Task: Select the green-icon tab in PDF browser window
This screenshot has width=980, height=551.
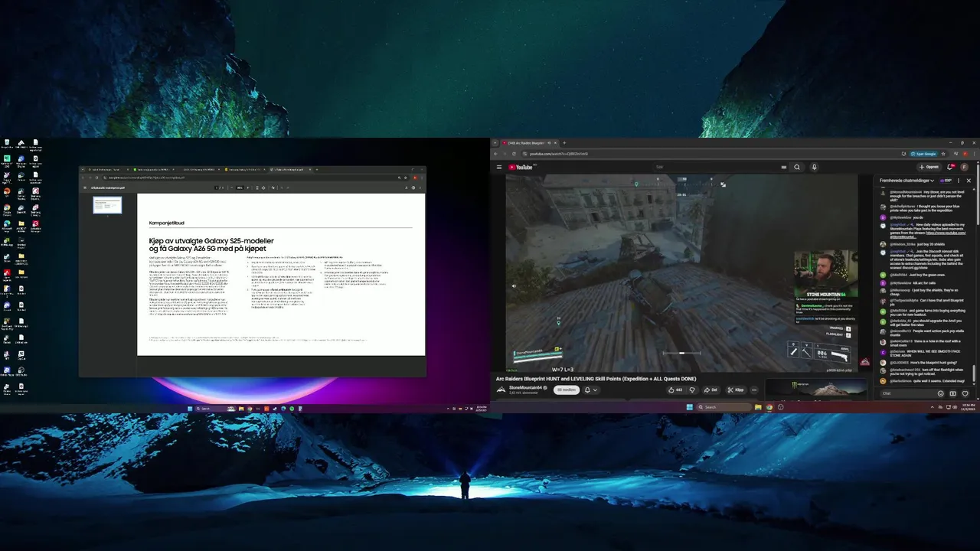Action: pos(153,169)
